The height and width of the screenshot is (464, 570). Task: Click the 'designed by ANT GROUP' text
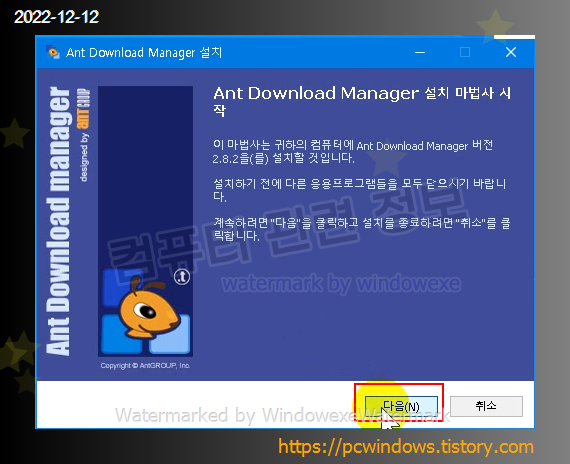pos(84,135)
